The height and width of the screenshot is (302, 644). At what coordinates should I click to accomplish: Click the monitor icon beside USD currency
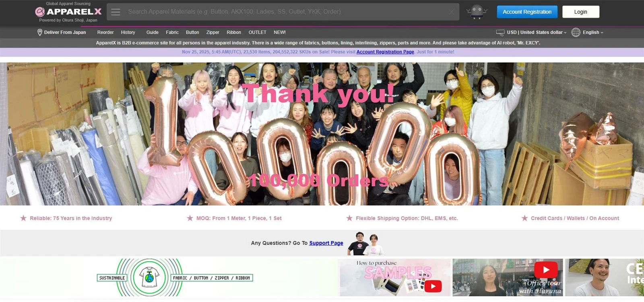click(x=500, y=33)
